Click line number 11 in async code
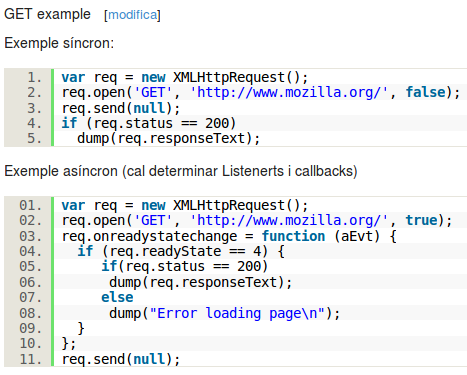 (x=31, y=359)
